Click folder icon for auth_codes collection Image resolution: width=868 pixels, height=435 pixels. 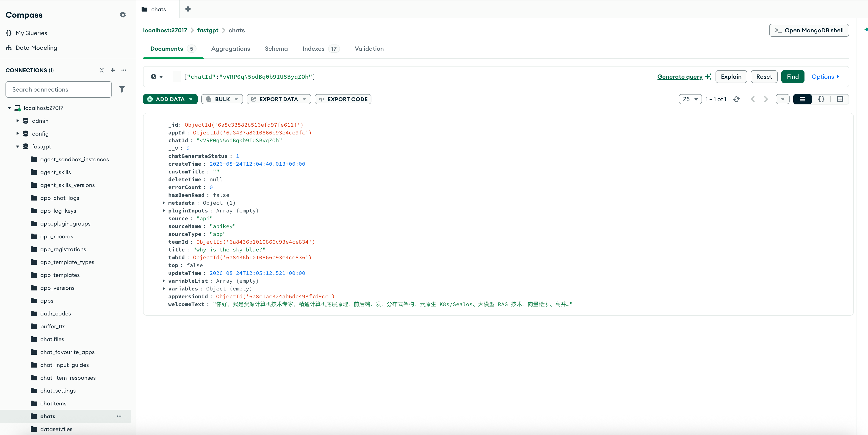point(34,314)
